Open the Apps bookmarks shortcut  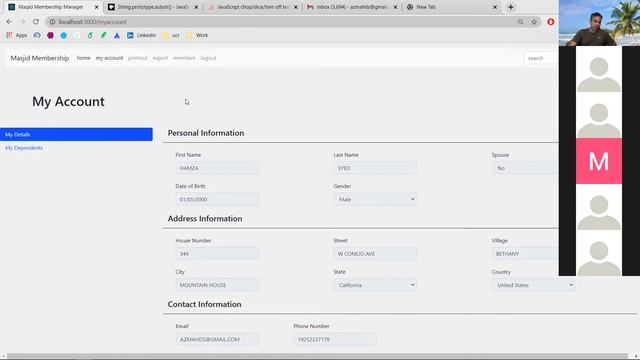[x=17, y=36]
